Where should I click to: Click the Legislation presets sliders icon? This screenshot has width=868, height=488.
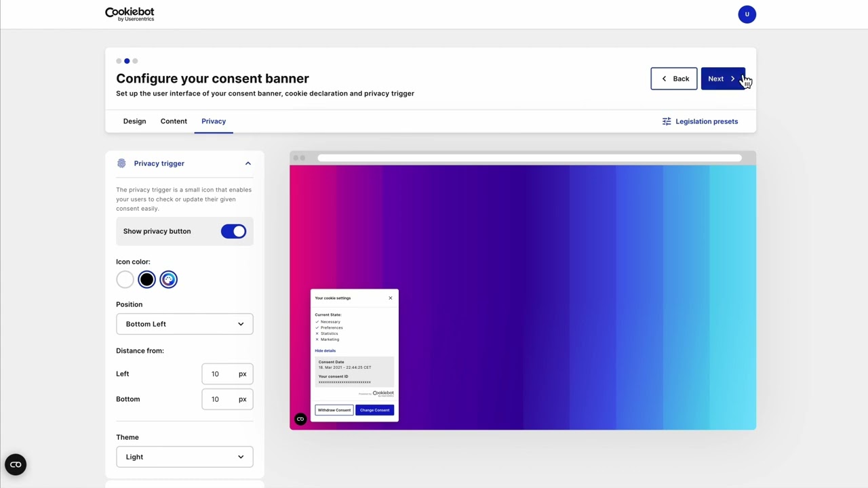pos(667,121)
